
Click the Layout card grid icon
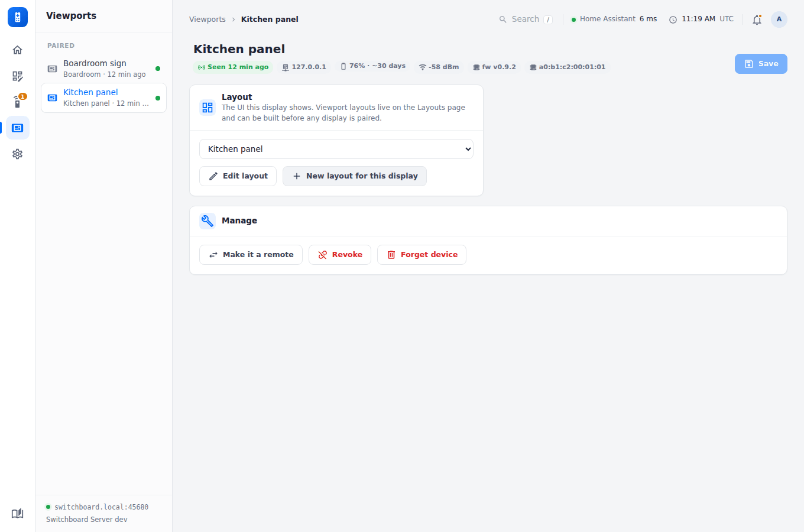pyautogui.click(x=208, y=108)
